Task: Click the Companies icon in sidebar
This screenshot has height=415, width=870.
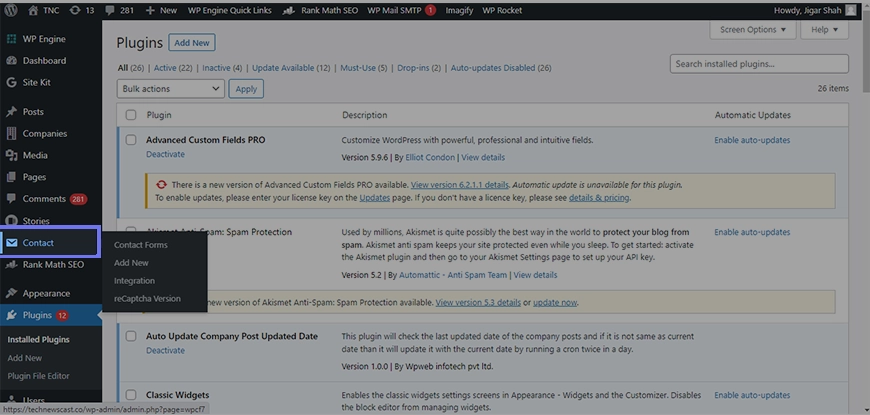Action: click(11, 134)
